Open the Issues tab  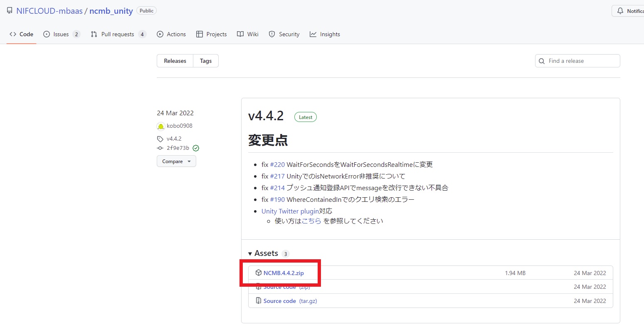(x=60, y=34)
